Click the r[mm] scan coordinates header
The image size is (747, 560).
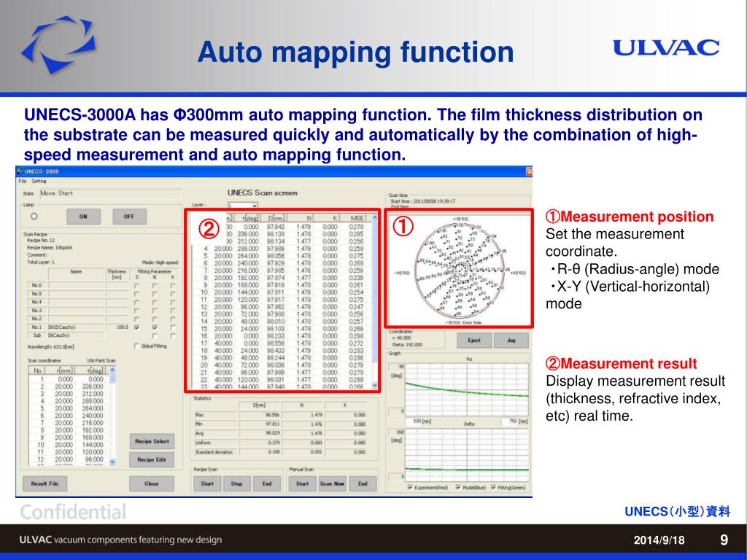coord(61,370)
